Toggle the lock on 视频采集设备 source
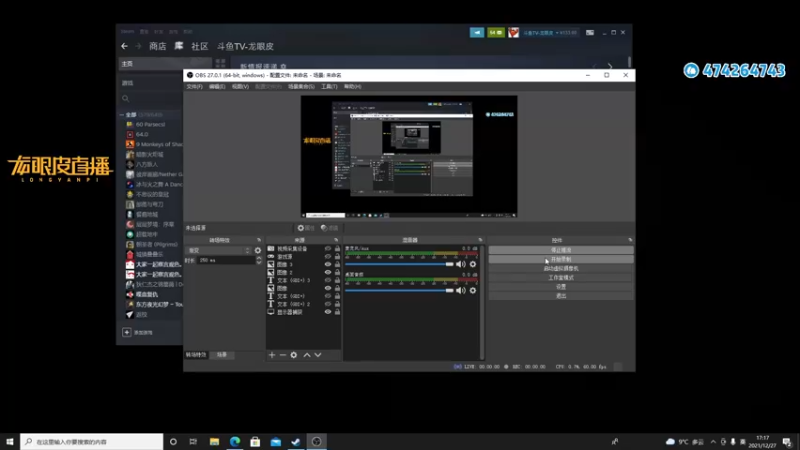This screenshot has width=800, height=450. [x=337, y=248]
